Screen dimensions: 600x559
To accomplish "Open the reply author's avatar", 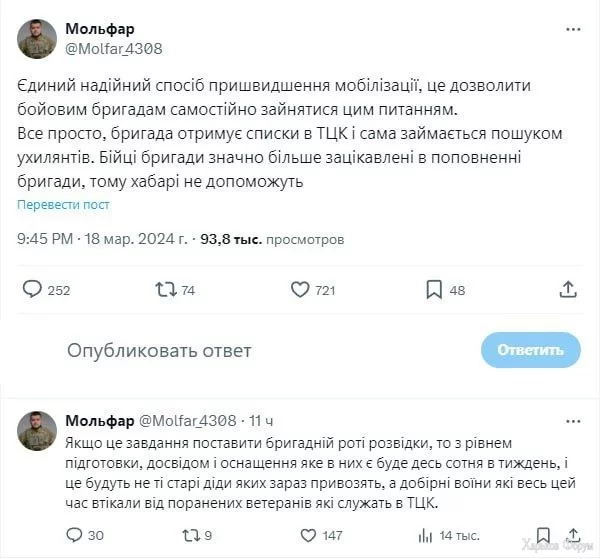I will click(37, 430).
